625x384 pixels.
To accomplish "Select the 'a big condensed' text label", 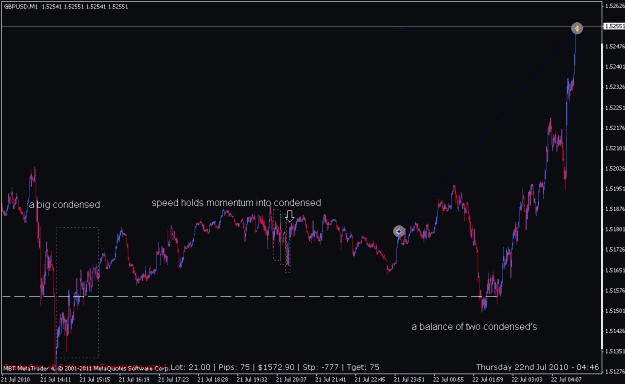I will coord(65,205).
